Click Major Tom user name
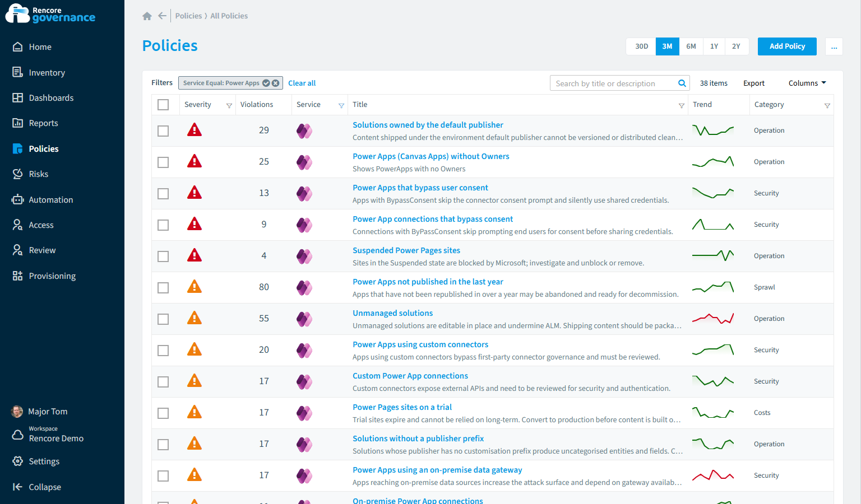861x504 pixels. (x=48, y=412)
